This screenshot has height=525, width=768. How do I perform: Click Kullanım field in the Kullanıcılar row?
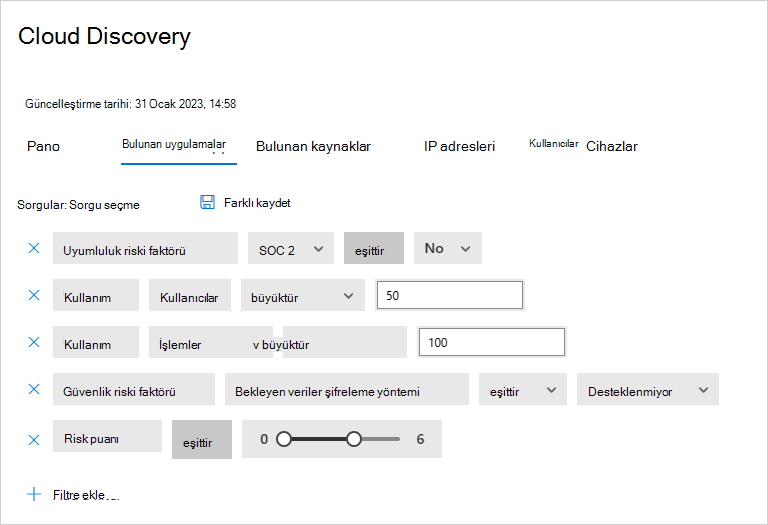(96, 295)
